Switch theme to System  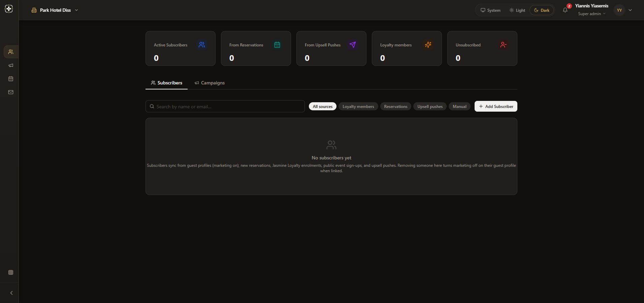coord(490,10)
